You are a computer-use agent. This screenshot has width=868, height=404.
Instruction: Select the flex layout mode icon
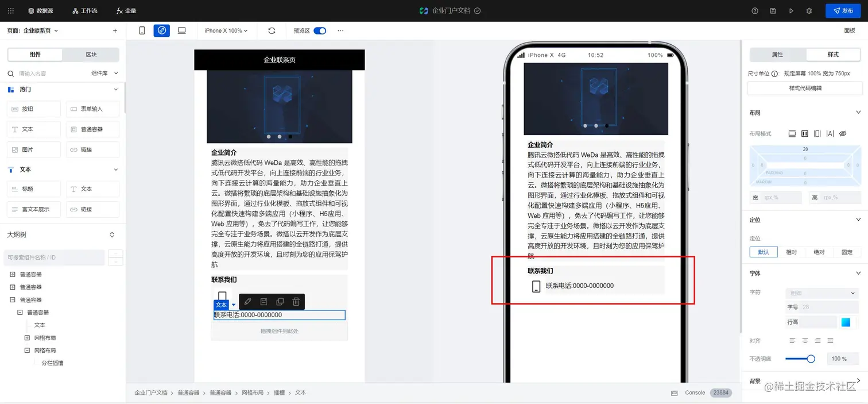(x=805, y=134)
